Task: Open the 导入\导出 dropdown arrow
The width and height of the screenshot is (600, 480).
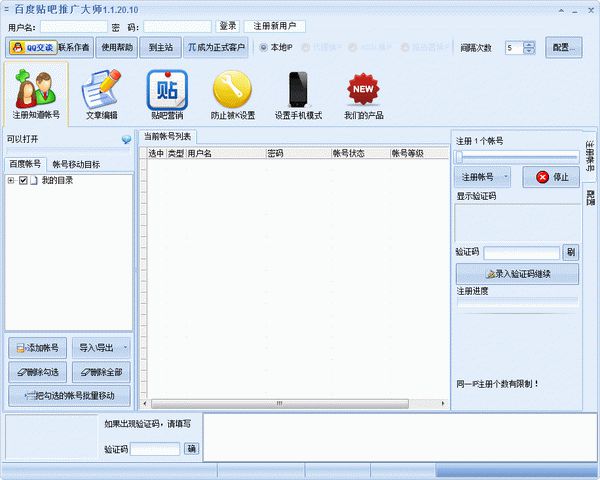Action: [126, 348]
